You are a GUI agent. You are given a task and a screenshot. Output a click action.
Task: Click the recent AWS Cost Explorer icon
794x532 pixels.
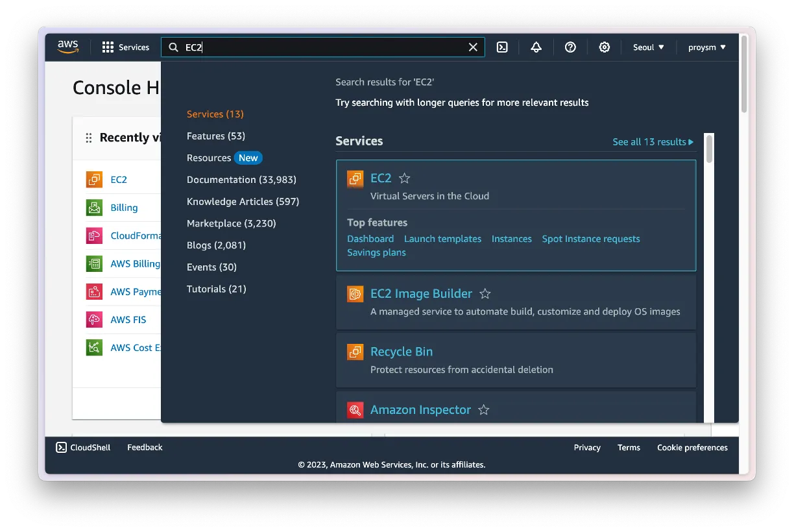[x=94, y=348]
